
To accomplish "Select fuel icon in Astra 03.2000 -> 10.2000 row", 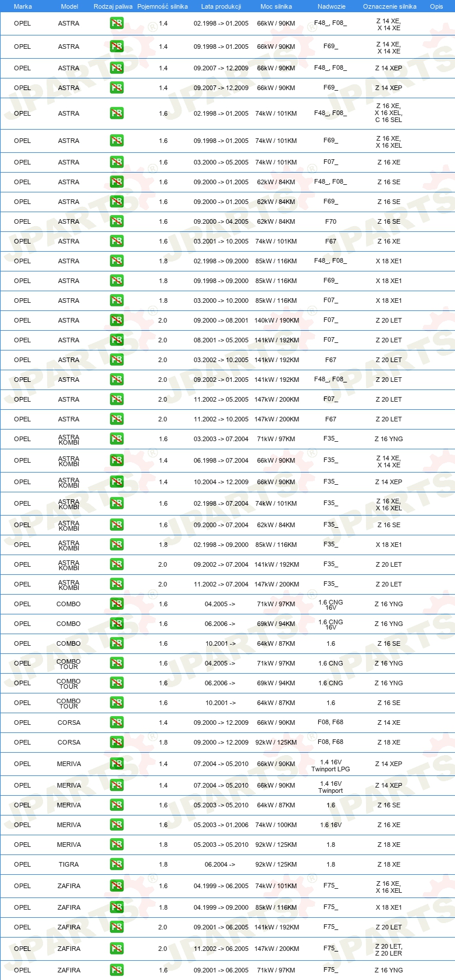I will (x=116, y=301).
